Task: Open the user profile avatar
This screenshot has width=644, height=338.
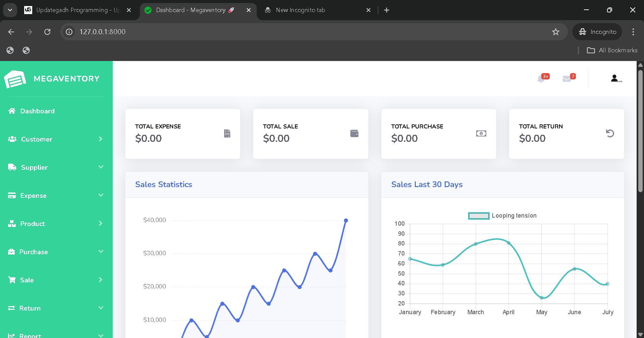Action: point(614,78)
